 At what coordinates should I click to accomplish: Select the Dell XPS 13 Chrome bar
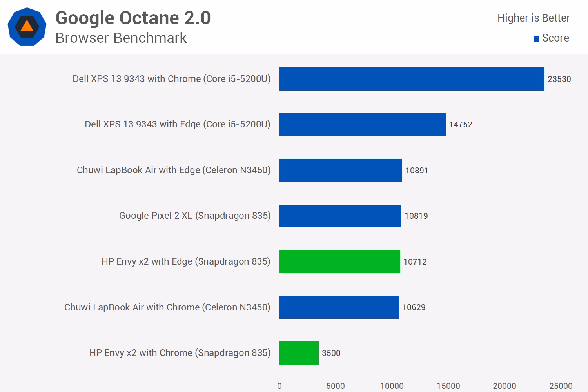412,79
